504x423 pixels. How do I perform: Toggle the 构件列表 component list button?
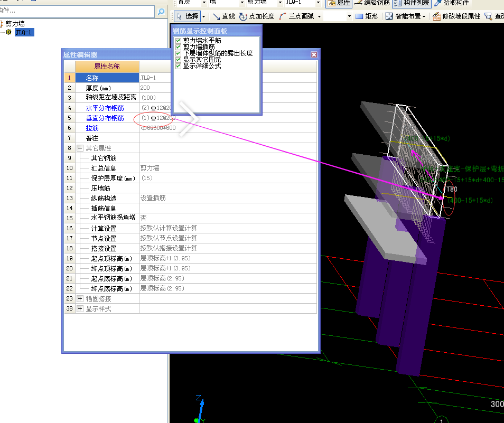click(412, 3)
